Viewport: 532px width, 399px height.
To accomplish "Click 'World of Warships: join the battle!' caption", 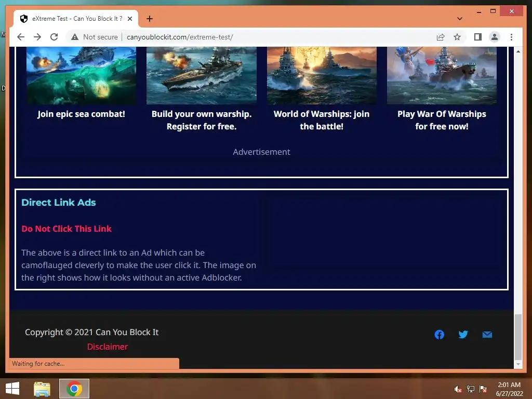I will (x=322, y=120).
